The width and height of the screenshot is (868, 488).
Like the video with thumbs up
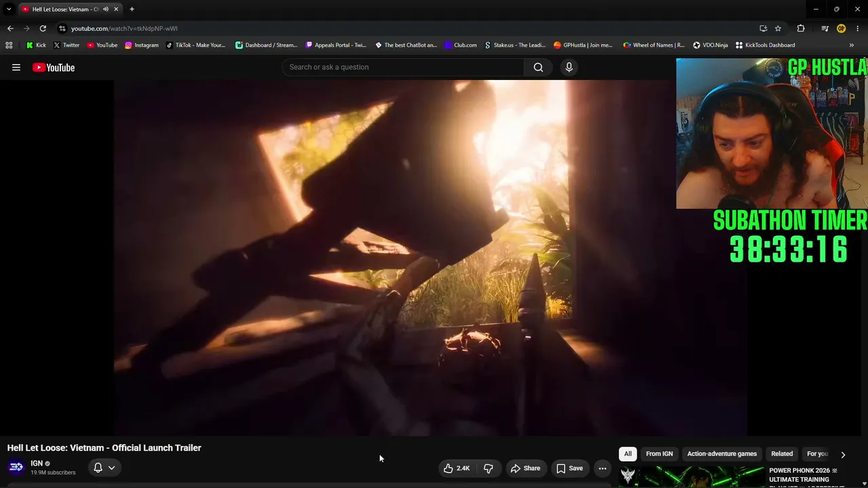[x=456, y=468]
